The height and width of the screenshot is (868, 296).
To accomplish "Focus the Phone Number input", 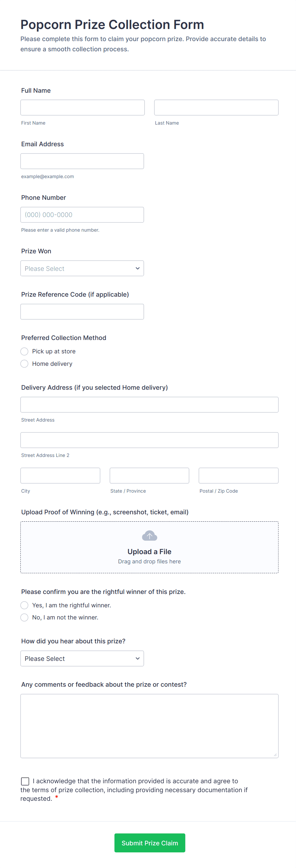I will [x=82, y=215].
